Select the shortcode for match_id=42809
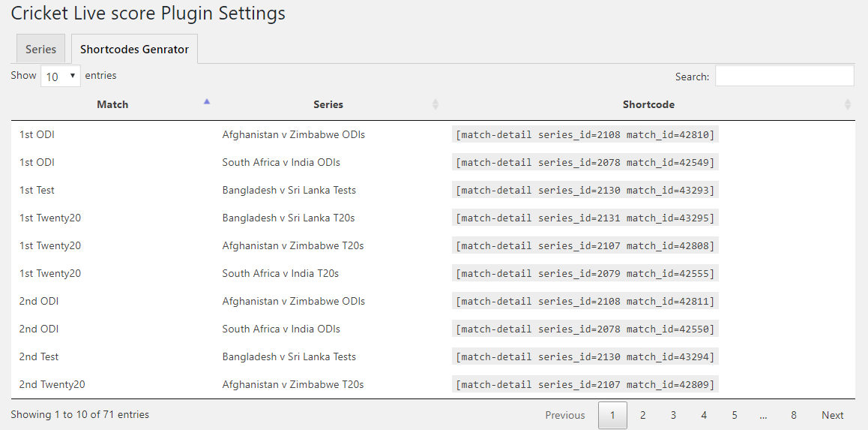The height and width of the screenshot is (430, 868). 585,385
